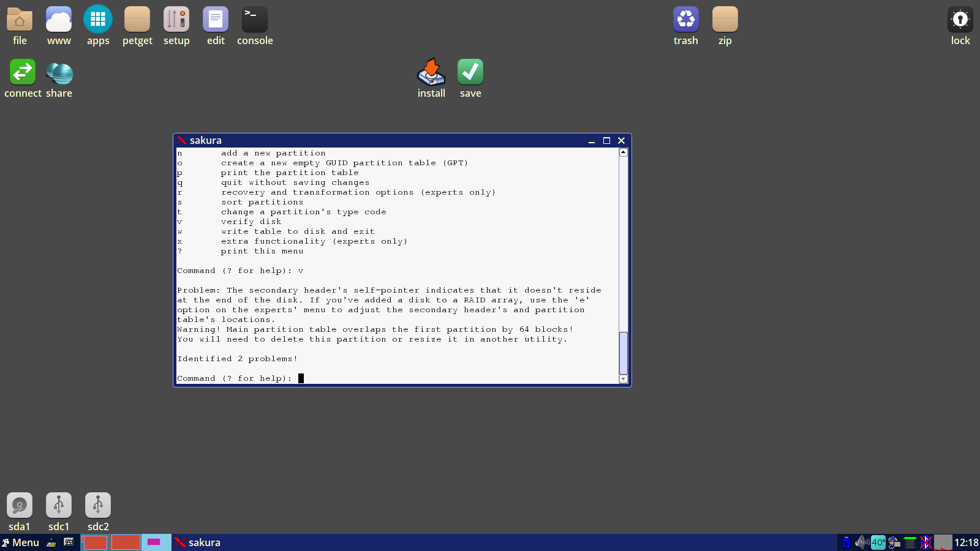Click the 'Command (? for help): v' line
The height and width of the screenshot is (551, 980).
(x=240, y=271)
